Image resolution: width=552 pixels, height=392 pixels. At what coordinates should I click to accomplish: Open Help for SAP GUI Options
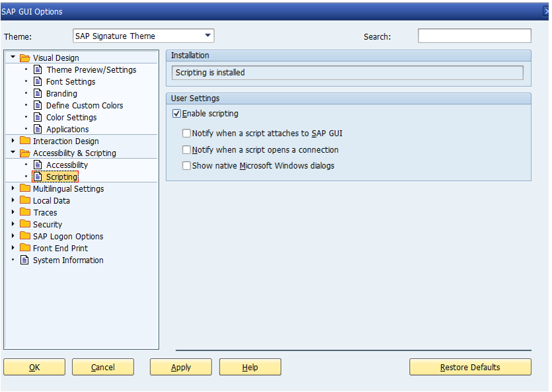pyautogui.click(x=250, y=367)
